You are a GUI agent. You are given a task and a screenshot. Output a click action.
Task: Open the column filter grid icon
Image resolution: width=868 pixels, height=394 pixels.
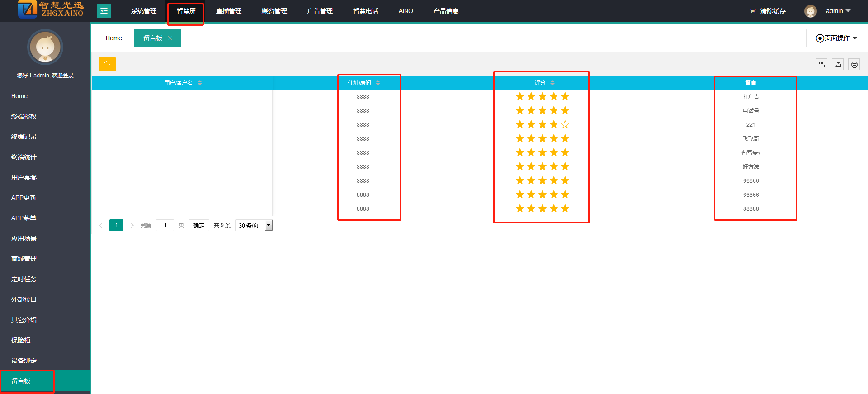click(x=822, y=65)
